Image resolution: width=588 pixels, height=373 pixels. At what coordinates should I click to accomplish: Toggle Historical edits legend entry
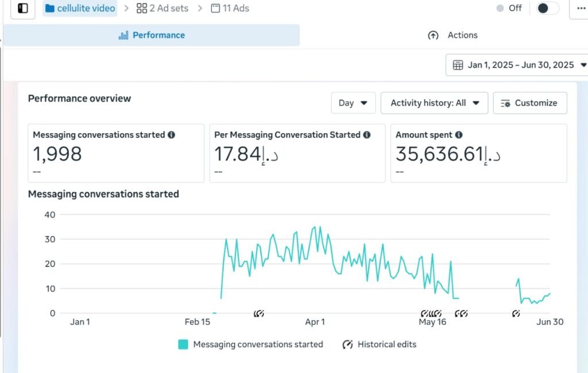point(347,344)
